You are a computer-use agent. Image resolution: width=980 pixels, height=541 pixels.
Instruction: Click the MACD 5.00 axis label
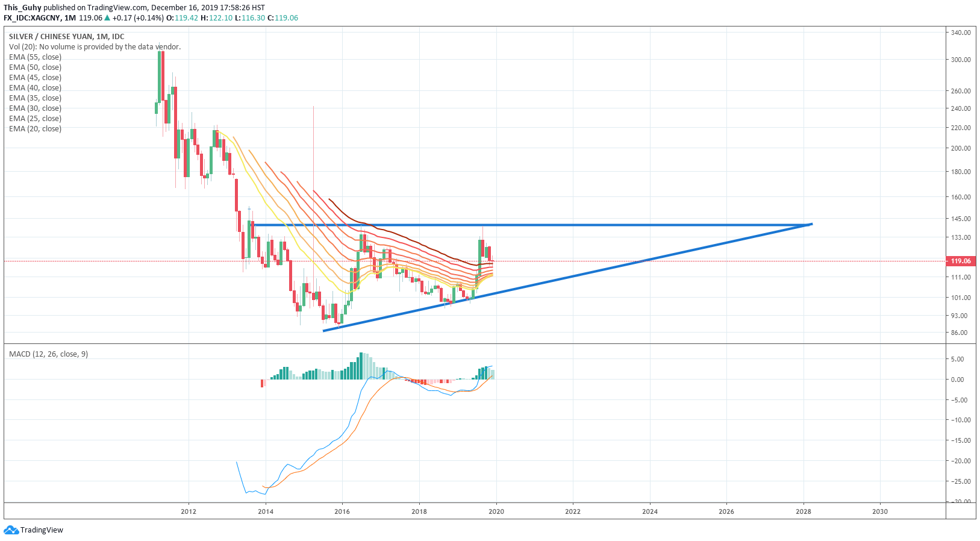957,359
